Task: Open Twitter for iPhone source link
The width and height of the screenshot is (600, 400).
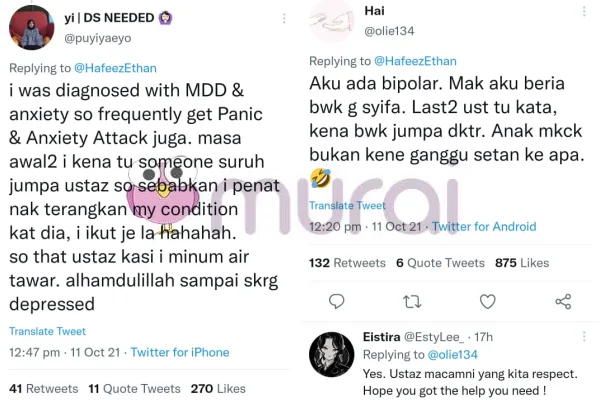Action: coord(180,352)
